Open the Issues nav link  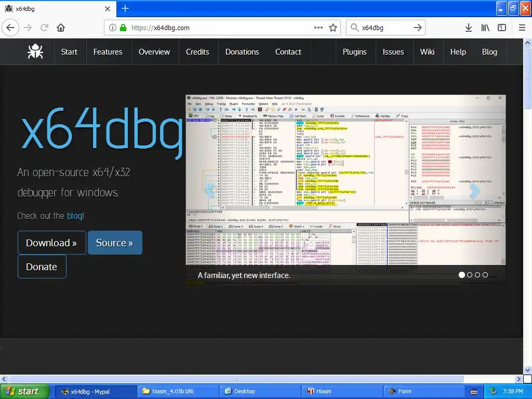[x=393, y=52]
